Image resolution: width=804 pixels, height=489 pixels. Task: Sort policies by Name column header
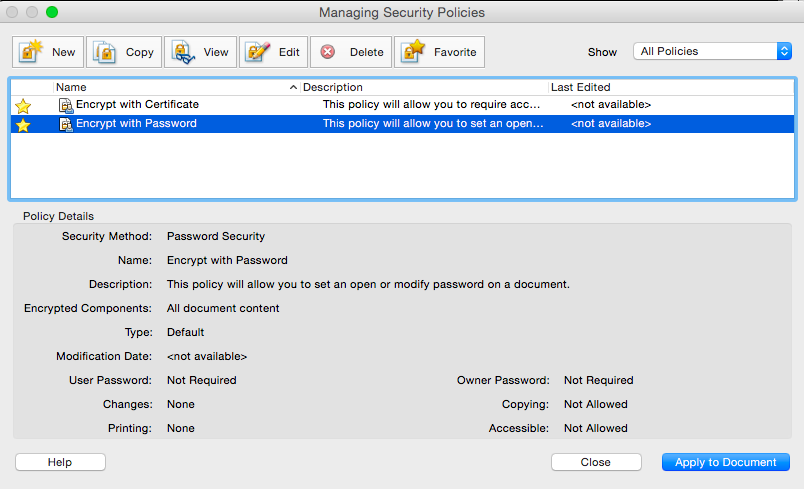click(x=170, y=87)
